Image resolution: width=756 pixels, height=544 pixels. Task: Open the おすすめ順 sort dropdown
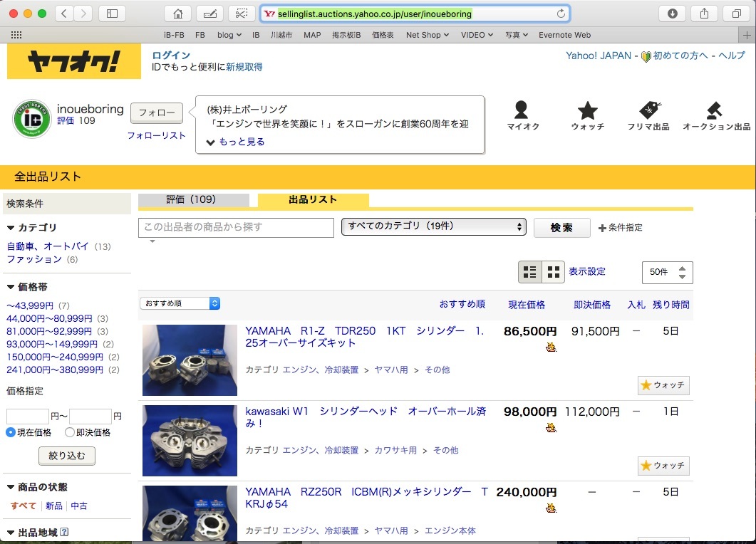[180, 303]
